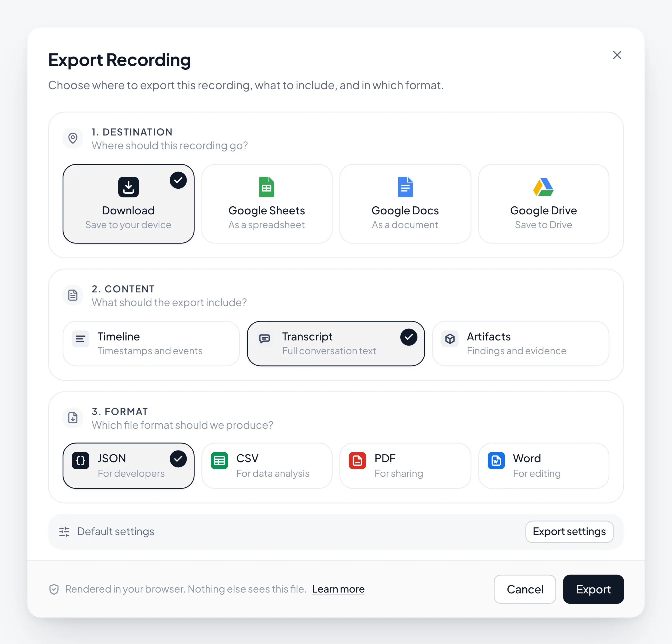
Task: Click the Timeline lines icon
Action: [80, 339]
